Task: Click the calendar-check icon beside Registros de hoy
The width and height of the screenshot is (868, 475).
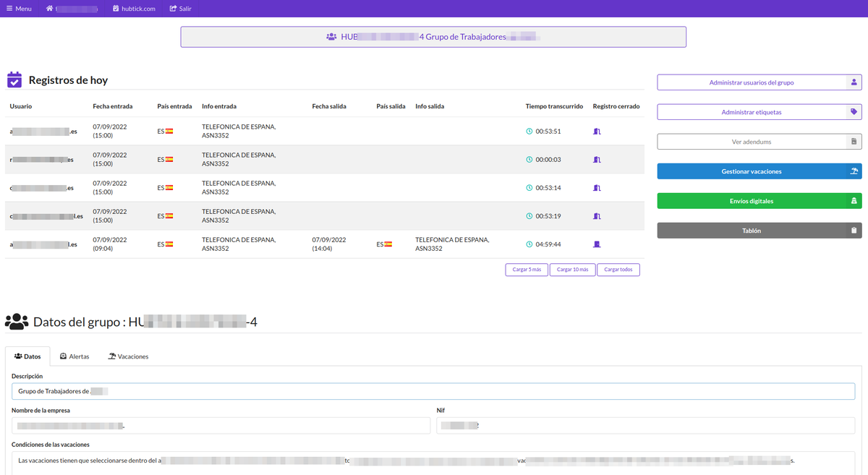Action: tap(14, 80)
